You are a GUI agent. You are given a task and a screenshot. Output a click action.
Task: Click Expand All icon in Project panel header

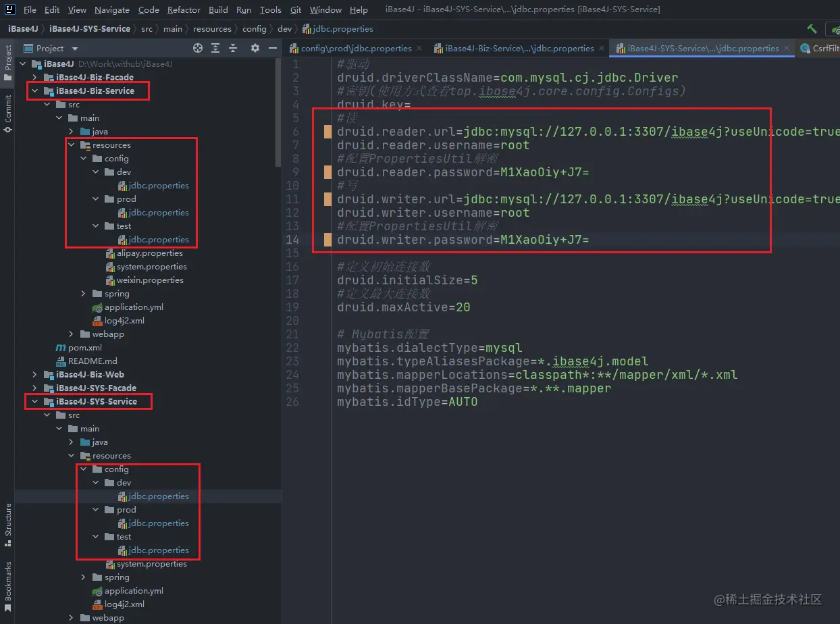coord(215,48)
